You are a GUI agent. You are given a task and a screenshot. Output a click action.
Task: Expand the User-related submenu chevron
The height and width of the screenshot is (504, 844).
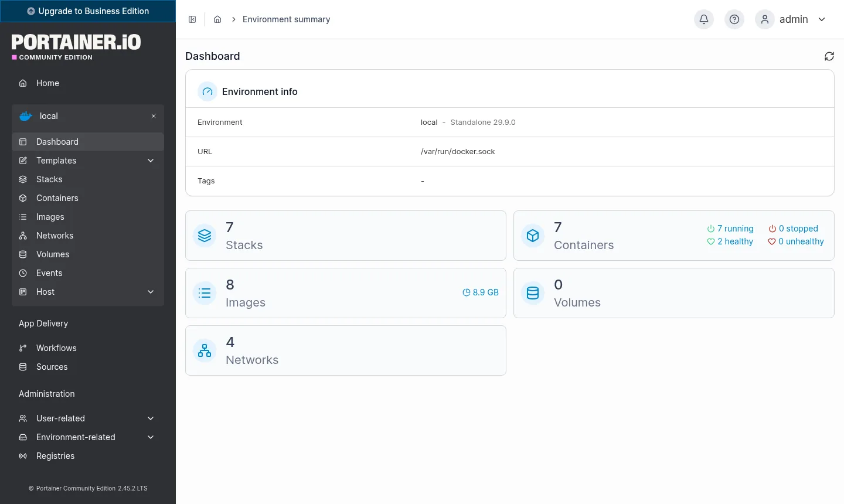pos(151,418)
